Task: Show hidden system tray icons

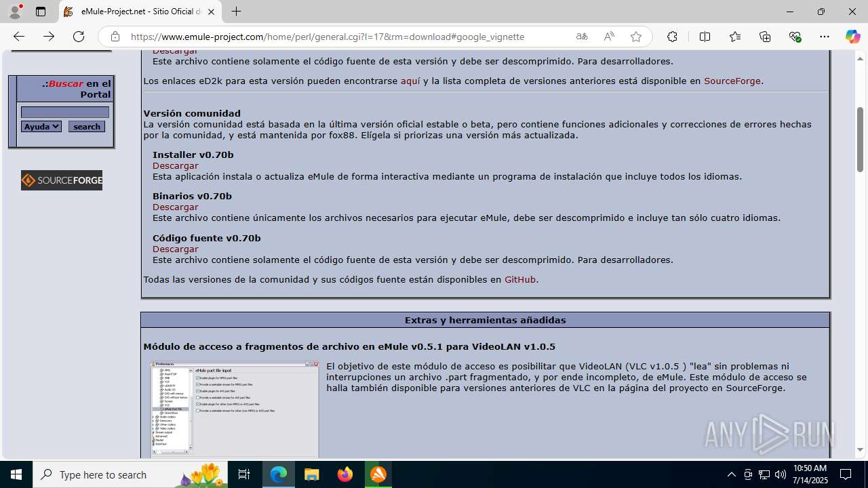Action: pos(731,474)
